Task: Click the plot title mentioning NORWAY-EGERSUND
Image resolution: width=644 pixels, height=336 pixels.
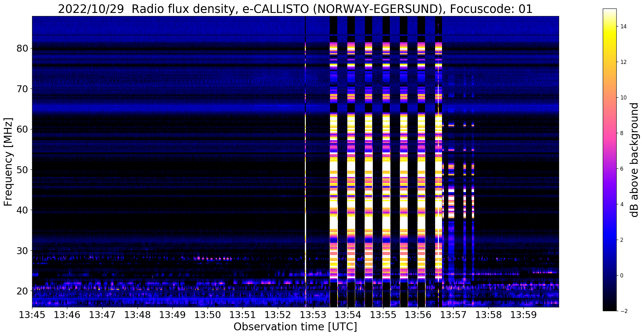Action: [295, 9]
